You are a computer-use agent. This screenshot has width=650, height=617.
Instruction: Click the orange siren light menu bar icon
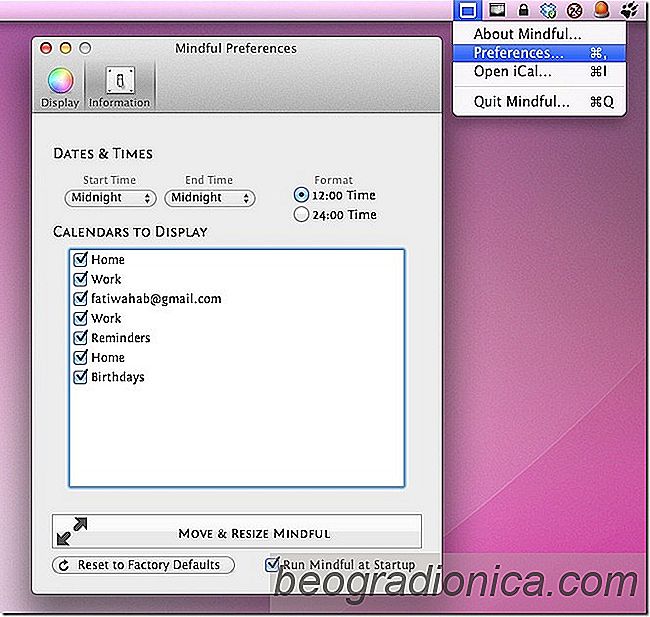pos(601,10)
